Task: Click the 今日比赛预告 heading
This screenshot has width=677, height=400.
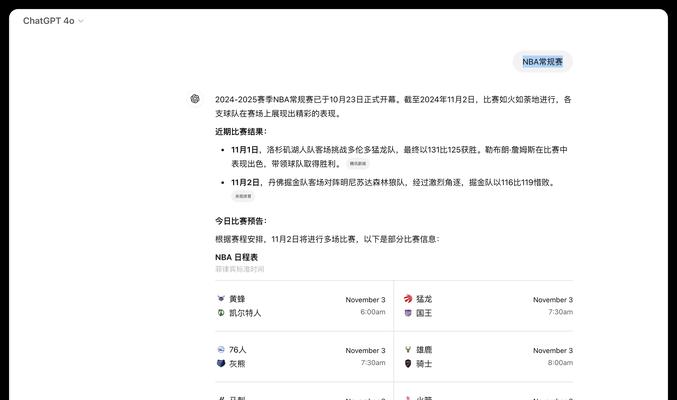Action: point(241,221)
